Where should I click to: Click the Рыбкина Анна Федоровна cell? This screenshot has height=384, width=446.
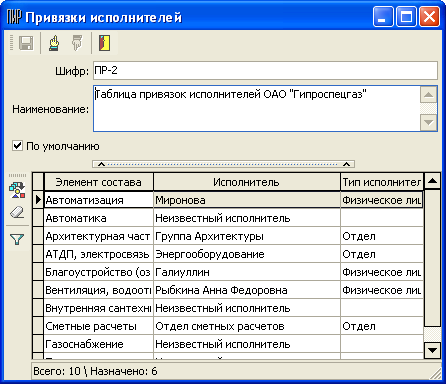tap(247, 290)
